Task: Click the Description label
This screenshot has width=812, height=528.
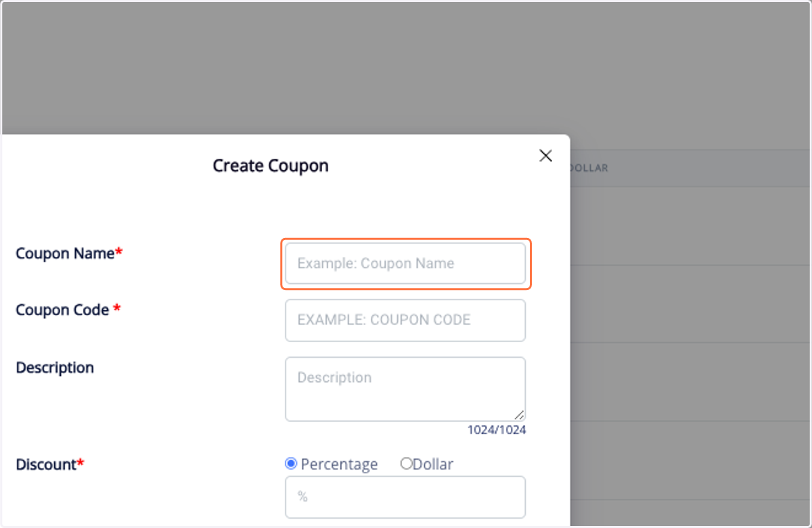Action: [55, 368]
